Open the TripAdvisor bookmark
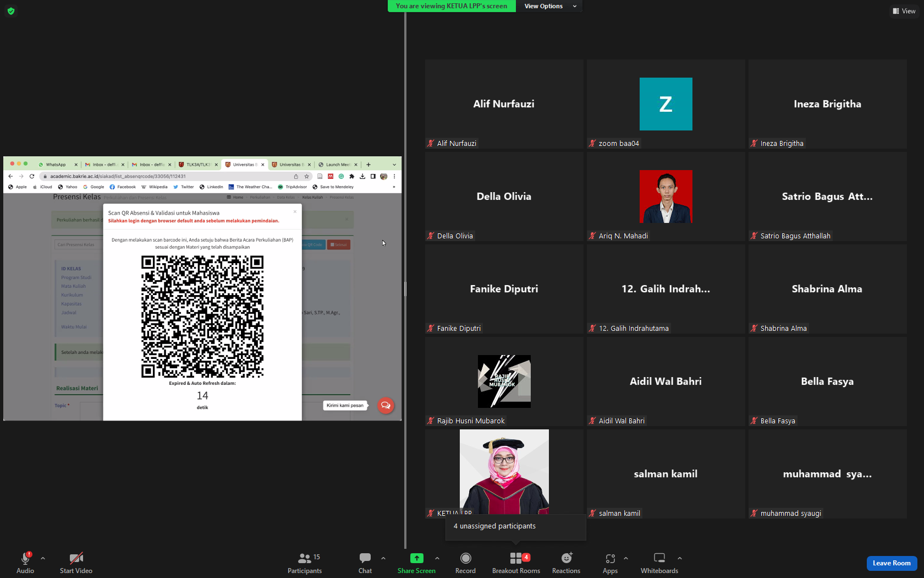This screenshot has width=924, height=578. 292,187
